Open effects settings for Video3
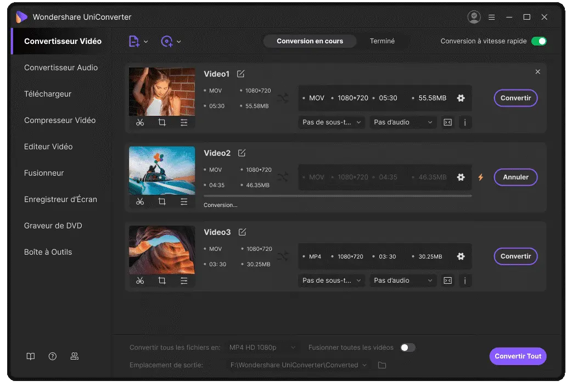Screen dimensions: 572x392 tap(184, 281)
